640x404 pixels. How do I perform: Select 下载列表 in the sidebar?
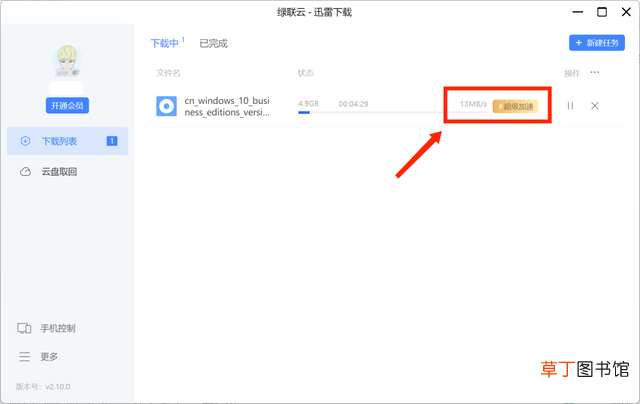pyautogui.click(x=68, y=141)
